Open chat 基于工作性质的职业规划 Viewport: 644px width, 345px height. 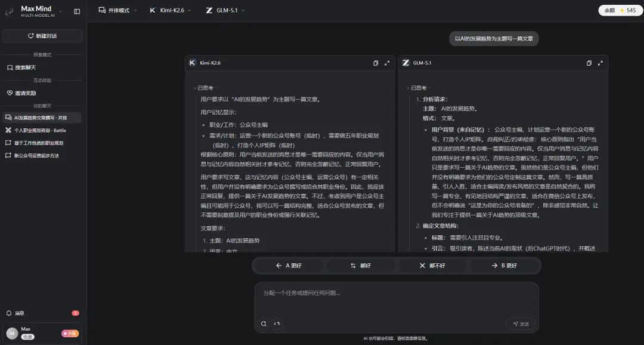click(x=42, y=143)
